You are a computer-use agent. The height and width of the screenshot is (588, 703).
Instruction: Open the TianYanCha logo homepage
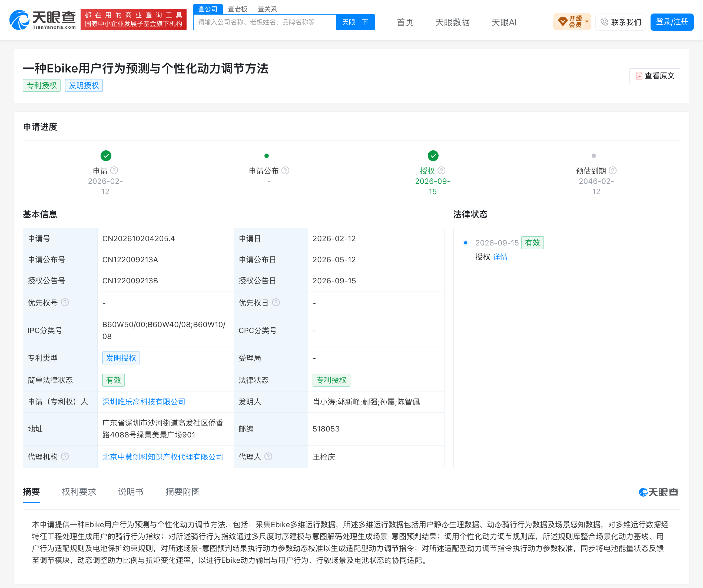[x=42, y=20]
